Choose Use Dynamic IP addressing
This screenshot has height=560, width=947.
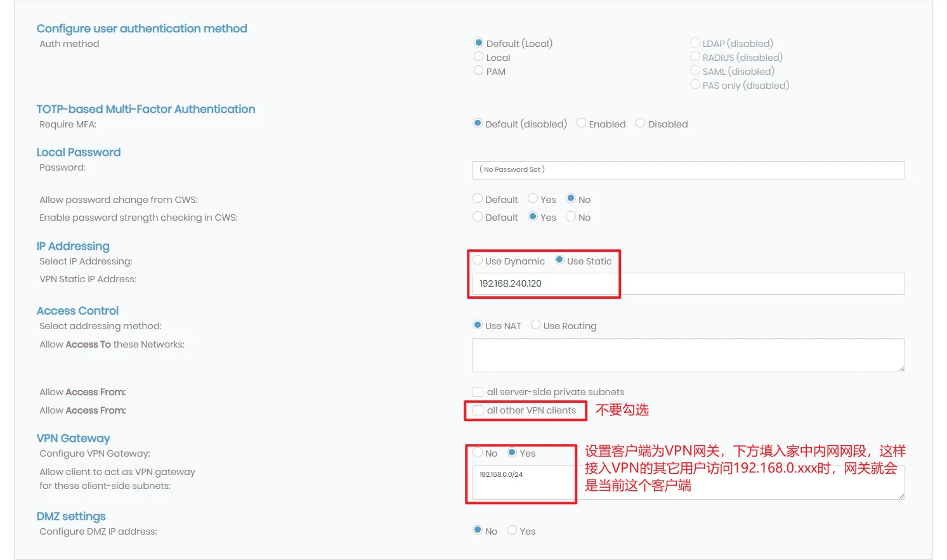(478, 261)
